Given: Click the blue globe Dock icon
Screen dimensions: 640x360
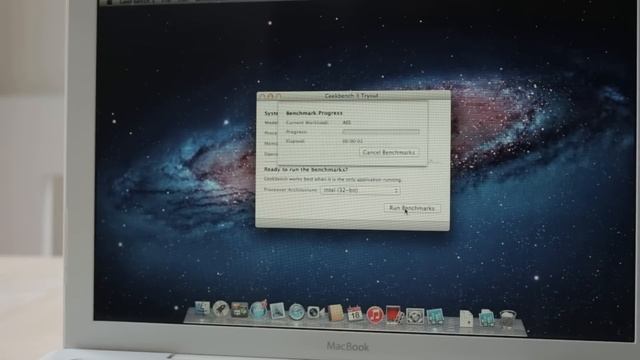Looking at the screenshot, I should coord(258,311).
